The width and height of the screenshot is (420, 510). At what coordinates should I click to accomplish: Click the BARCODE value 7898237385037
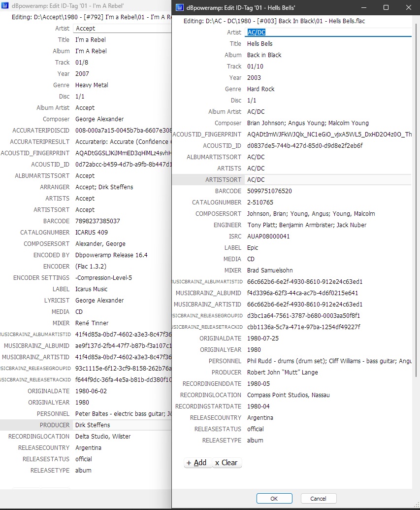point(97,221)
